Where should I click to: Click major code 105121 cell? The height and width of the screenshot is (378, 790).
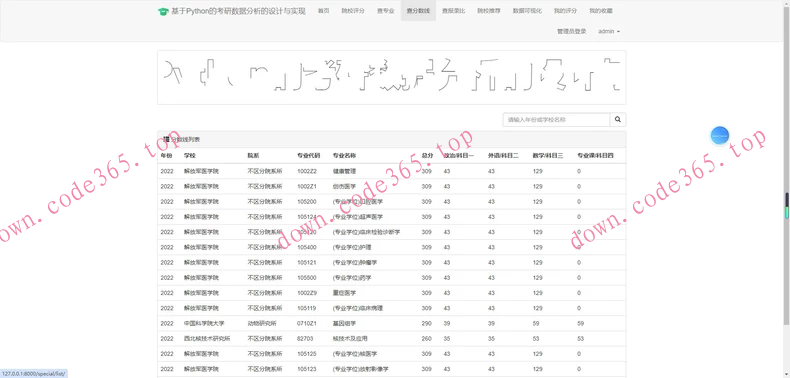pyautogui.click(x=307, y=263)
